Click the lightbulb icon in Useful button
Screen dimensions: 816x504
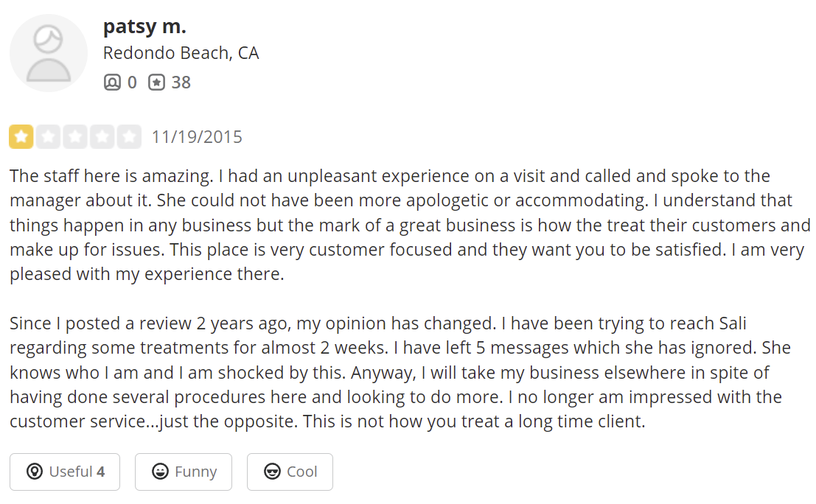pyautogui.click(x=34, y=472)
